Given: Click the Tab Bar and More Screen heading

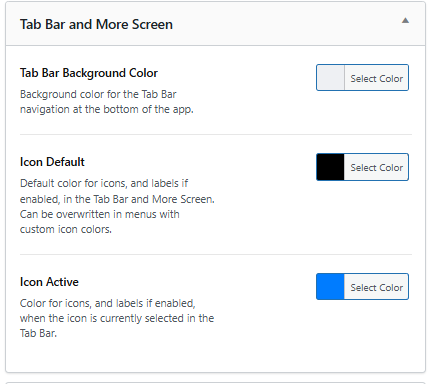Looking at the screenshot, I should [x=96, y=24].
